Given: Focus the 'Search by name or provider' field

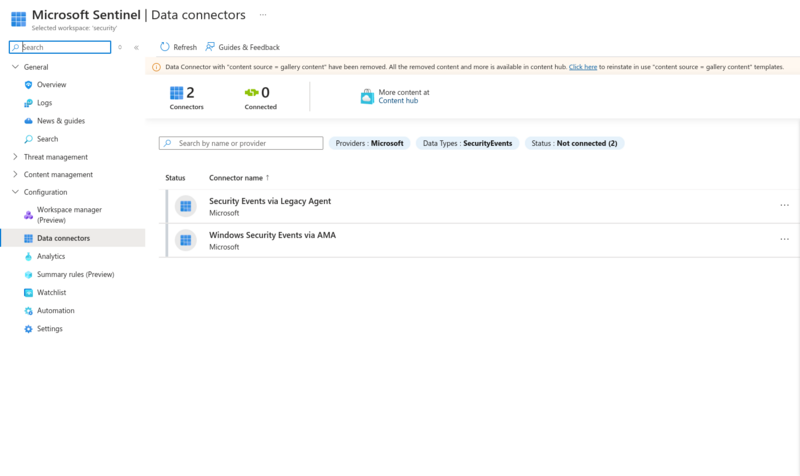Looking at the screenshot, I should click(x=241, y=143).
